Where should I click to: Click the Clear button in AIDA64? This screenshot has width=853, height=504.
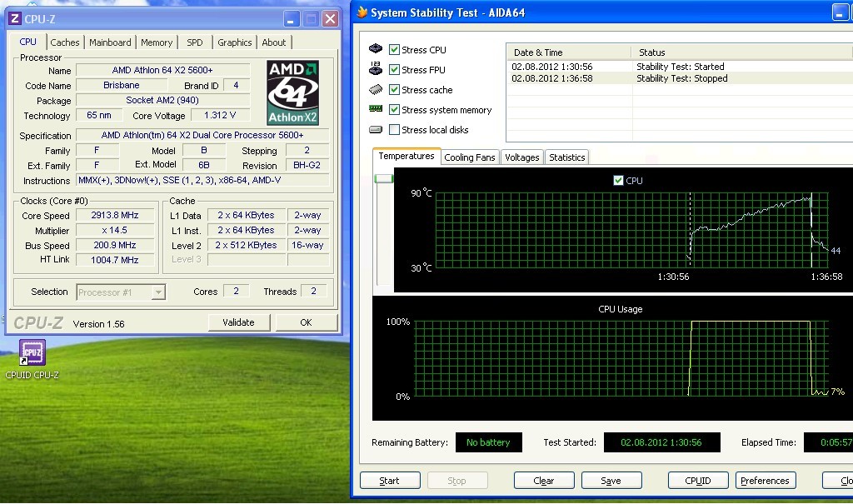(x=544, y=481)
